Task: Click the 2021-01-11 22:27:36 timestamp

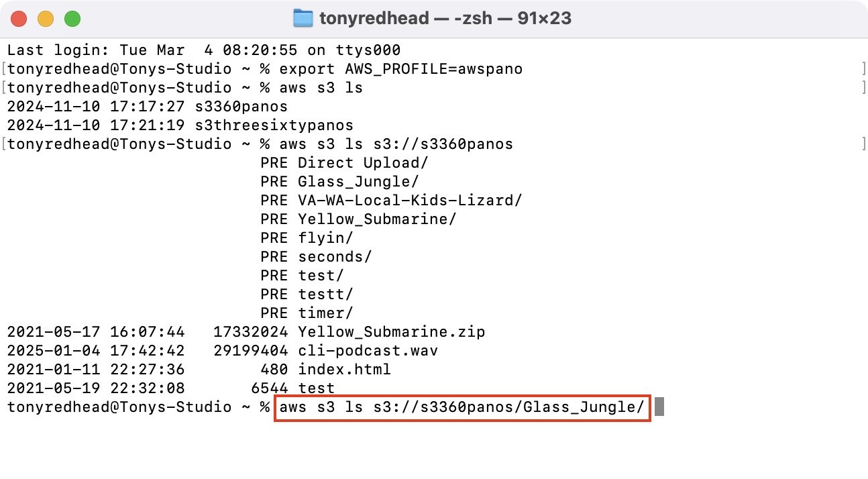Action: point(96,369)
